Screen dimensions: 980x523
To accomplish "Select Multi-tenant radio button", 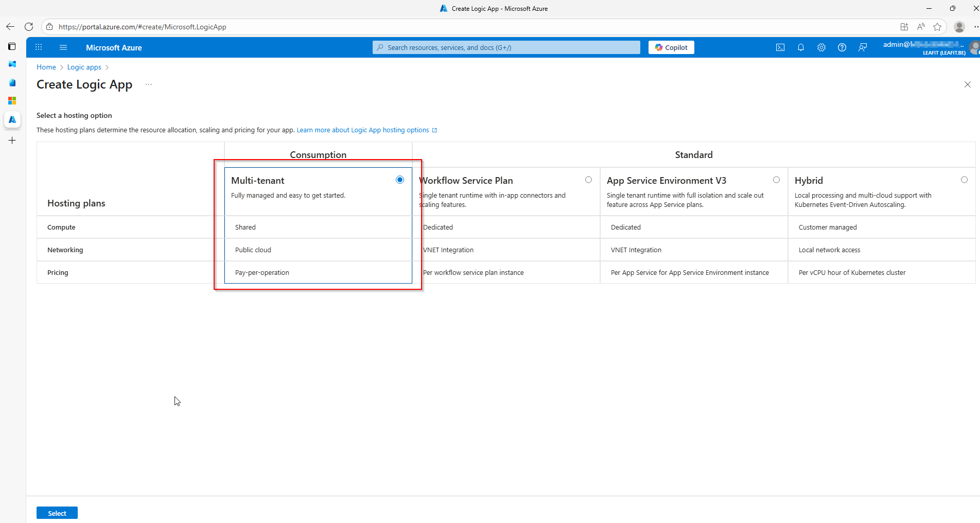I will pos(400,180).
